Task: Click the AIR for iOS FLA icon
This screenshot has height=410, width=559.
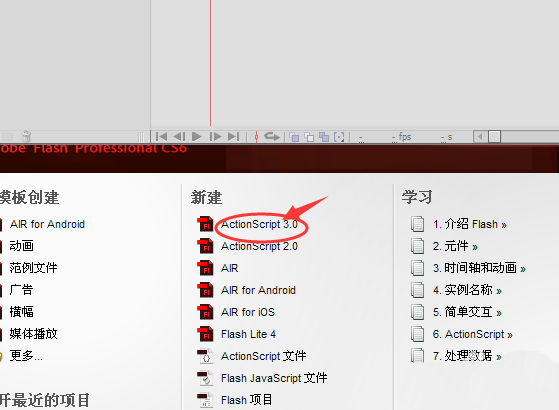Action: pyautogui.click(x=205, y=312)
